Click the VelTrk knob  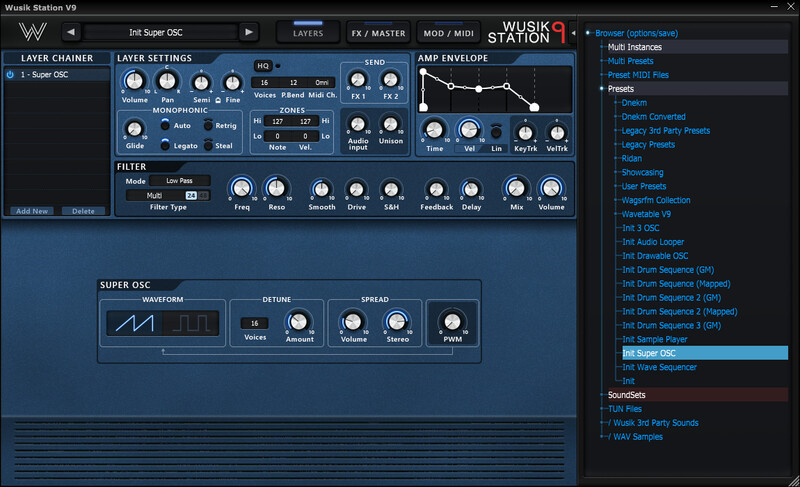click(557, 133)
